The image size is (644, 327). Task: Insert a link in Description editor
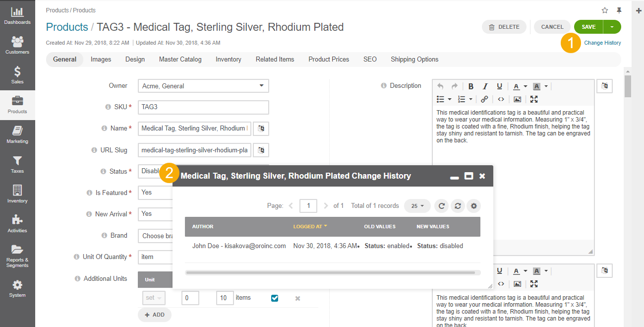click(484, 99)
